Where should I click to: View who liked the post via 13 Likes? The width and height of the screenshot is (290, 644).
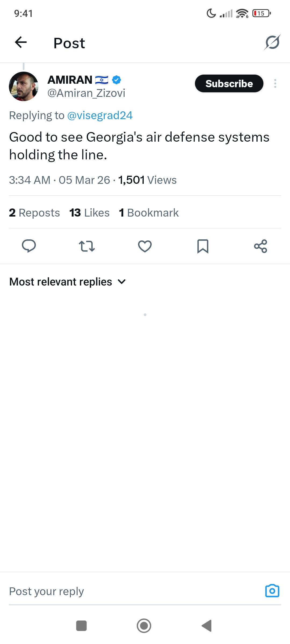pyautogui.click(x=89, y=212)
